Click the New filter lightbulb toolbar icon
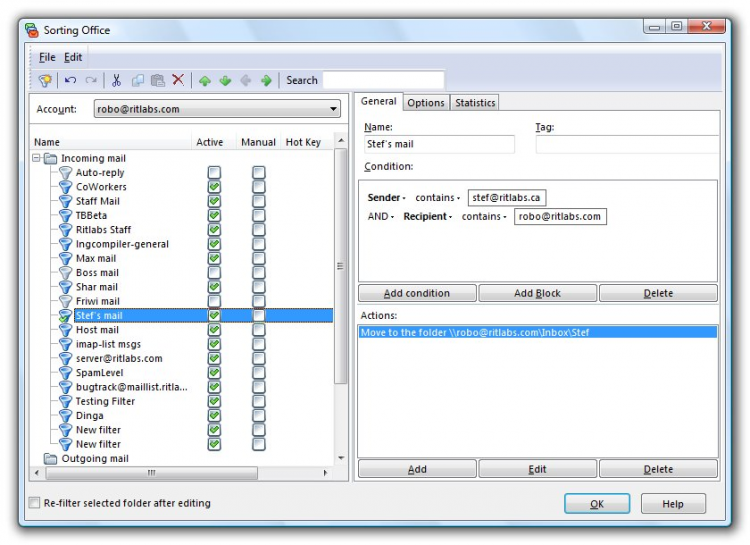750x545 pixels. (45, 80)
